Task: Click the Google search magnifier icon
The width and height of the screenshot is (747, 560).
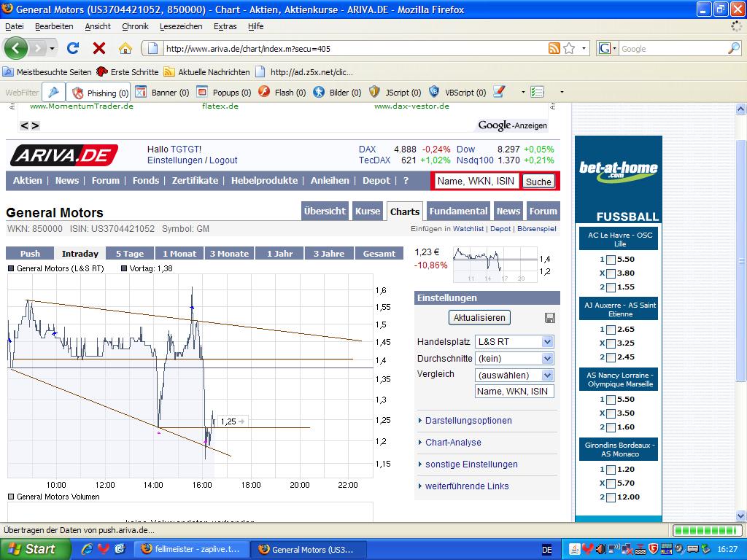Action: pyautogui.click(x=734, y=48)
